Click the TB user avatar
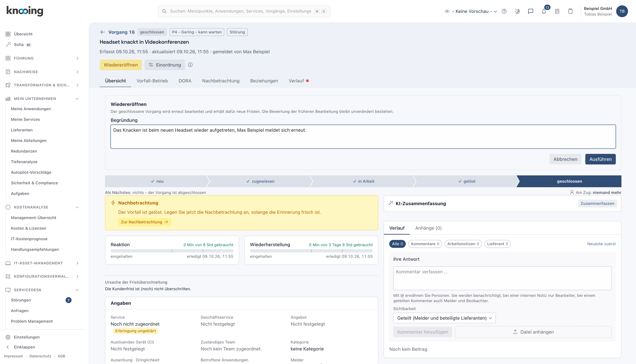 pos(622,11)
